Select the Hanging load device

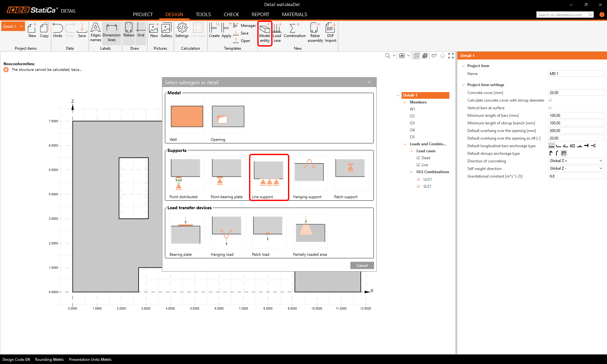[x=228, y=234]
